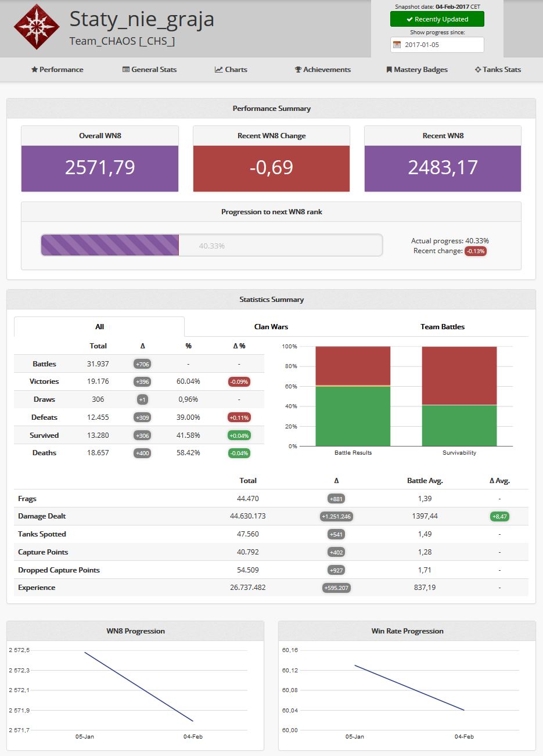Viewport: 543px width, 756px height.
Task: Click the crosshair icon beside Tanks Stats
Action: click(x=478, y=70)
